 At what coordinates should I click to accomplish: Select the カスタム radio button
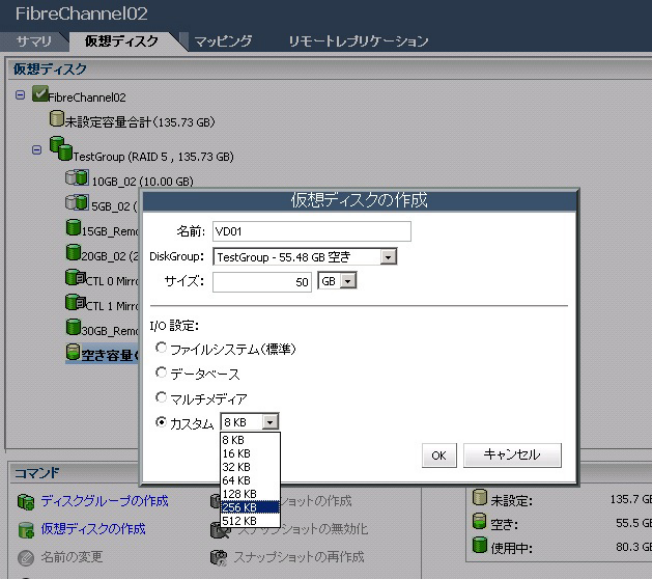tap(161, 422)
